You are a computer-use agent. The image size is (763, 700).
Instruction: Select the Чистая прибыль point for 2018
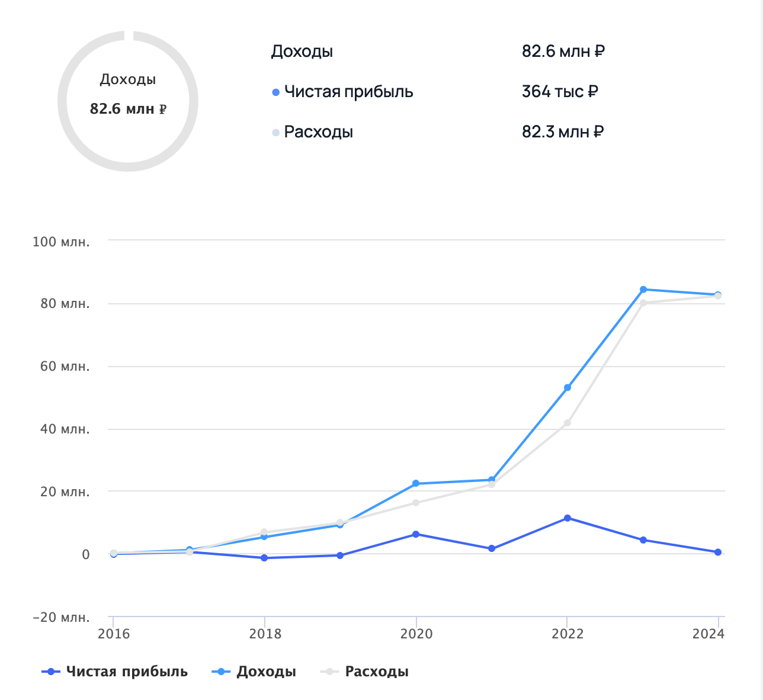click(x=264, y=558)
